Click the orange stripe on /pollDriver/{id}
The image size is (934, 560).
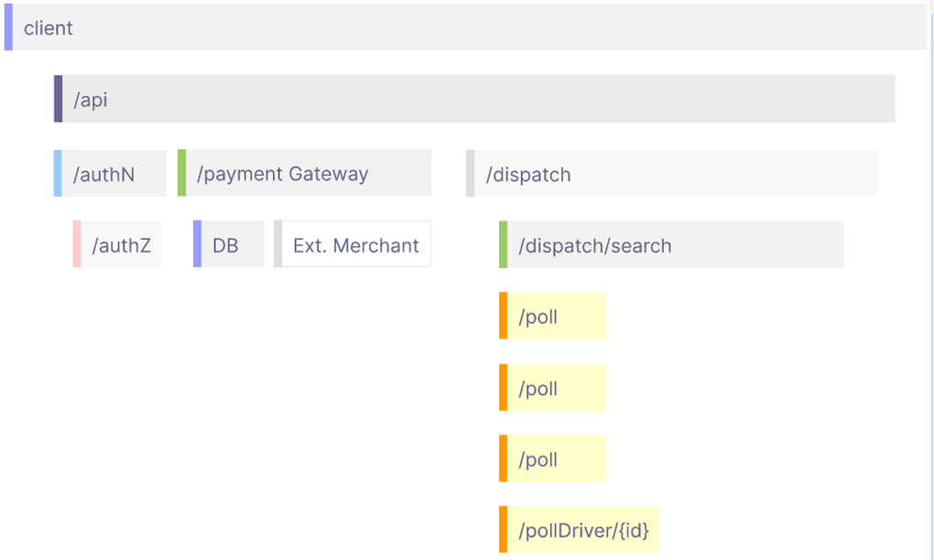coord(503,531)
